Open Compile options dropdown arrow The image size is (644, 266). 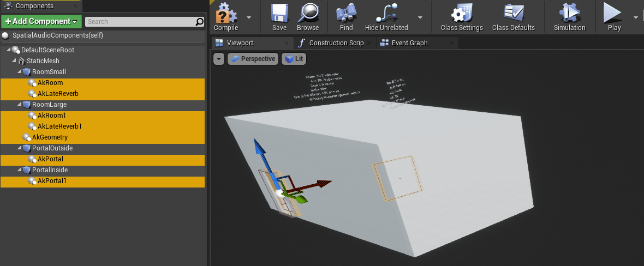[x=249, y=17]
